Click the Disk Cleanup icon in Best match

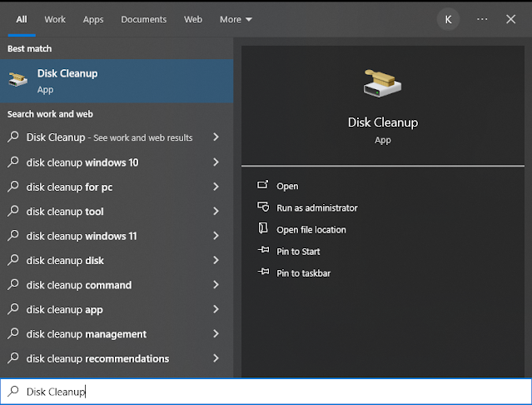[17, 80]
